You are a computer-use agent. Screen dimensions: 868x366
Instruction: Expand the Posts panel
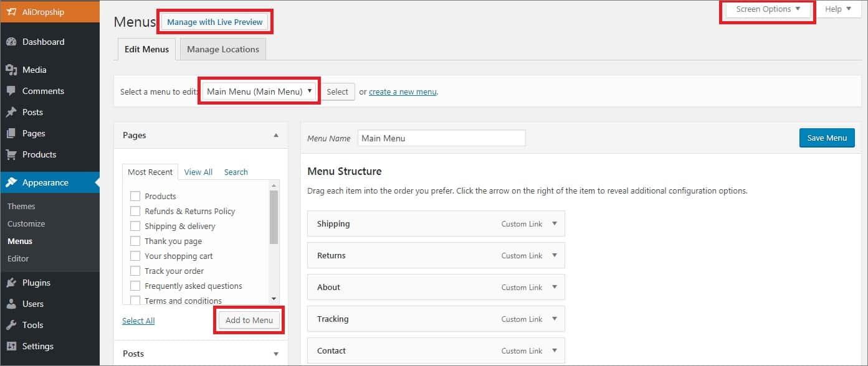(276, 354)
